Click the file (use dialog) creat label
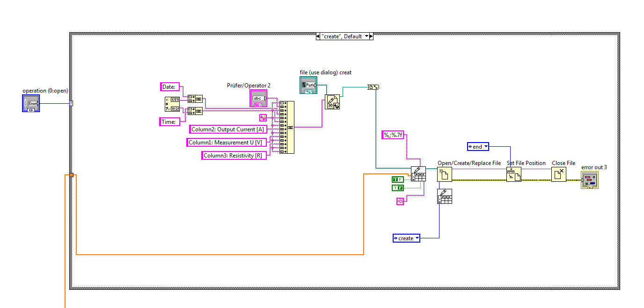644x308 pixels. pos(326,72)
